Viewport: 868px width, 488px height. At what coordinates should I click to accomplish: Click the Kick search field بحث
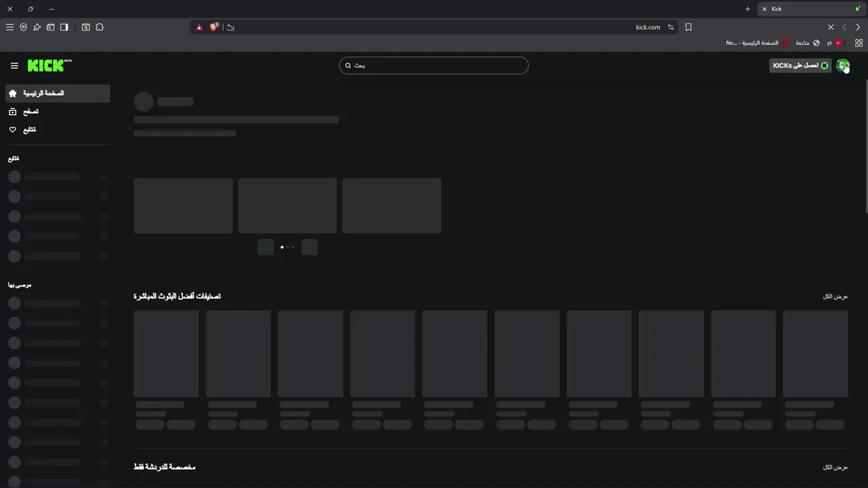click(x=434, y=66)
